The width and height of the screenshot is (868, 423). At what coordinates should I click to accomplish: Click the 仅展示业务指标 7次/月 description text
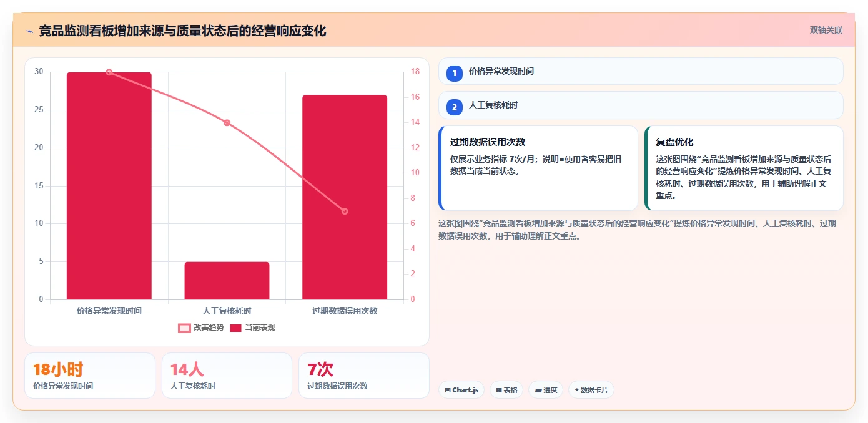[536, 165]
